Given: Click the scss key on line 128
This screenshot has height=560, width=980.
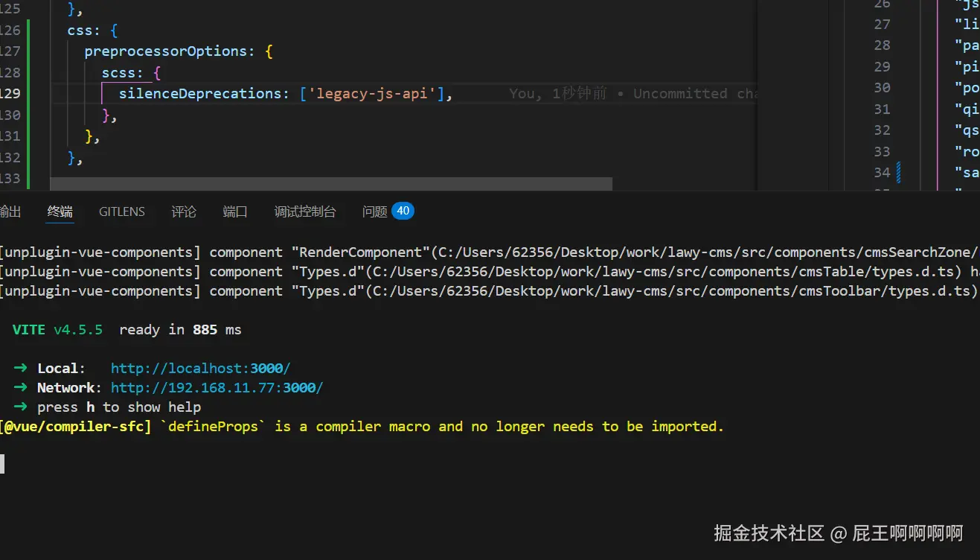Looking at the screenshot, I should (x=119, y=73).
